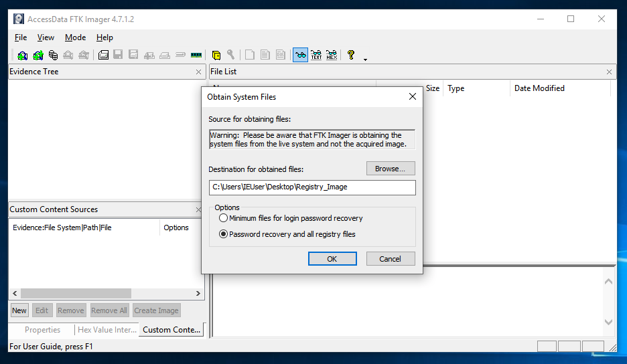Click Custom Content horizontal scrollbar thumb
The height and width of the screenshot is (364, 627).
coord(76,293)
